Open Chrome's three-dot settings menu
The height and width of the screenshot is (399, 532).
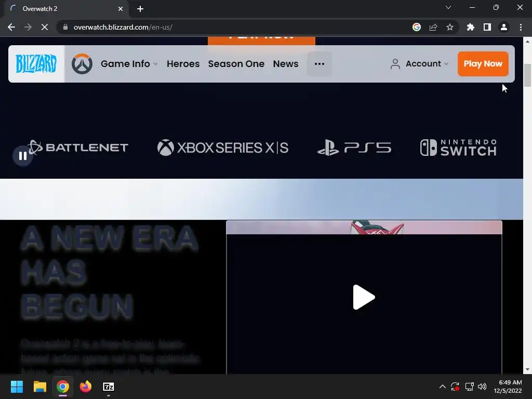pos(521,27)
